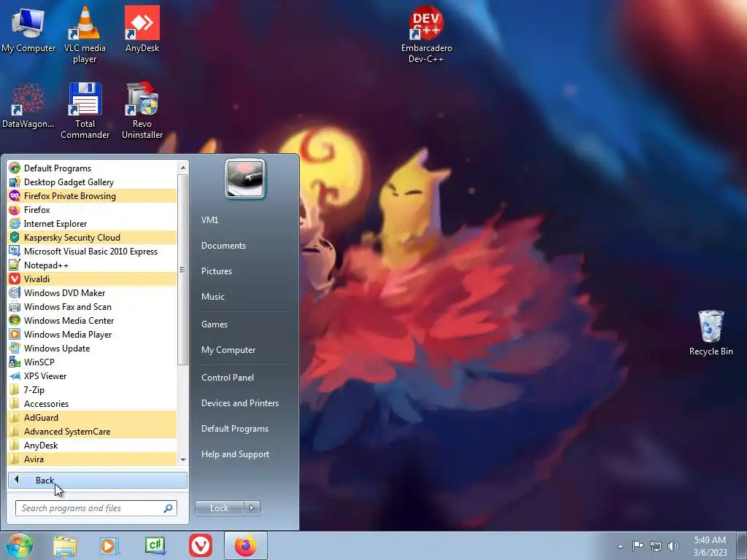
Task: Click the Action Center flag tray icon
Action: pos(638,545)
